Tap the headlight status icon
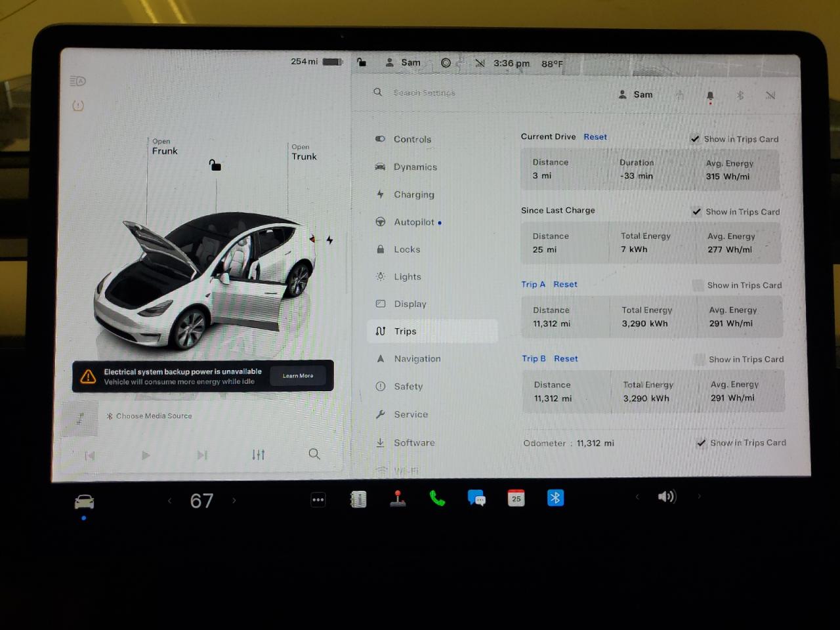This screenshot has height=630, width=840. point(77,81)
